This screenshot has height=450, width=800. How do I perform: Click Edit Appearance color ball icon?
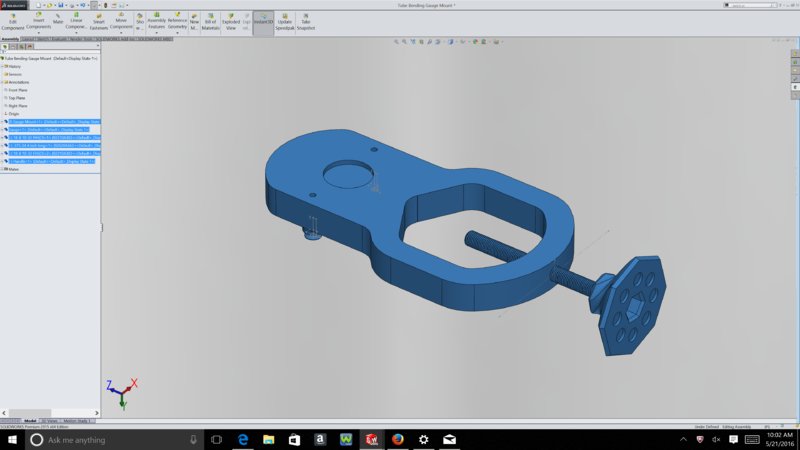pyautogui.click(x=475, y=42)
